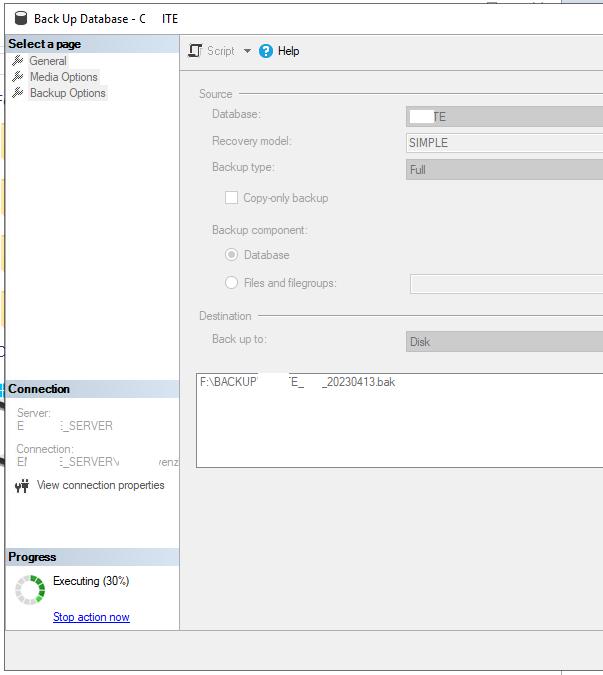Open the Database dropdown
This screenshot has height=675, width=603.
point(504,117)
